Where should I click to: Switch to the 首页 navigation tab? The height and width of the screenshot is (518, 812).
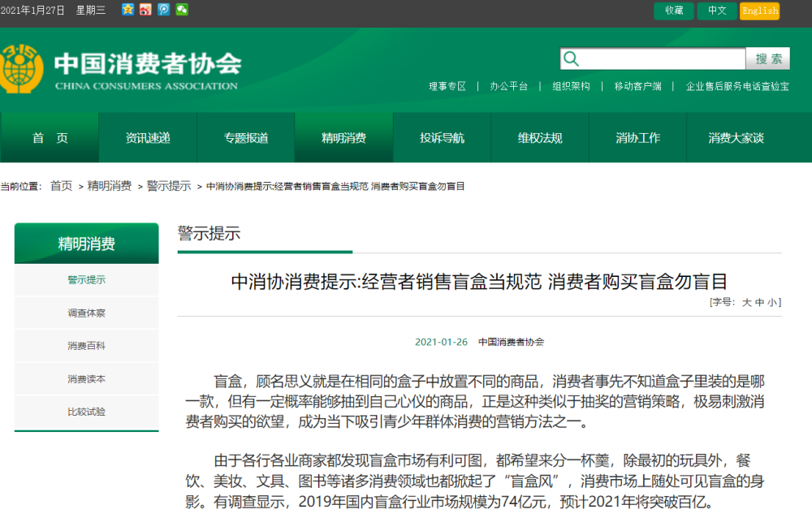pos(49,137)
